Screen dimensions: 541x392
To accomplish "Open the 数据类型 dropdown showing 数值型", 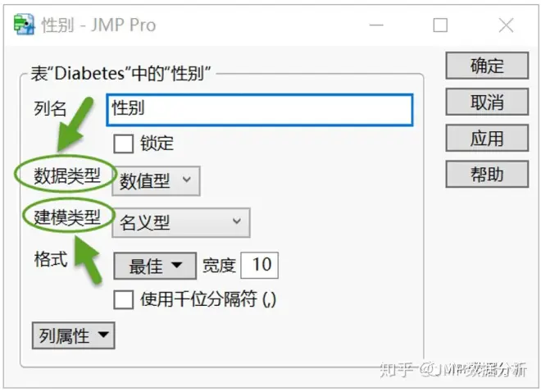I will coord(156,180).
